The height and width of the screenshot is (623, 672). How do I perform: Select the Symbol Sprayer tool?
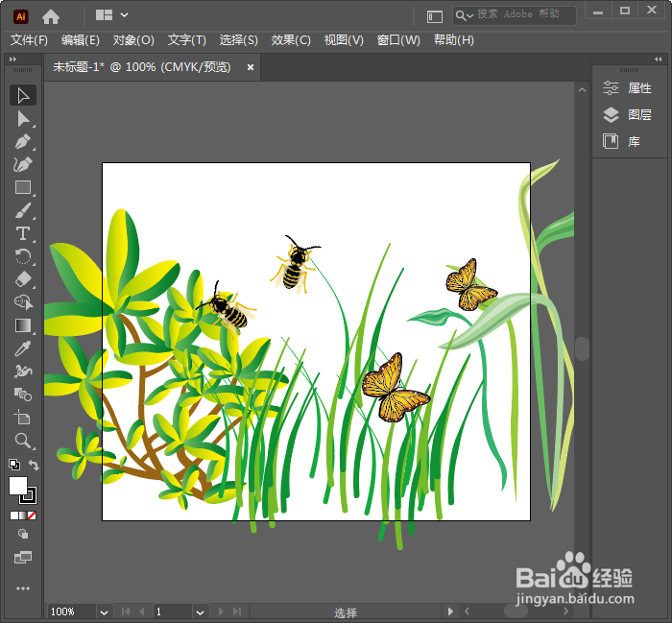click(x=23, y=371)
